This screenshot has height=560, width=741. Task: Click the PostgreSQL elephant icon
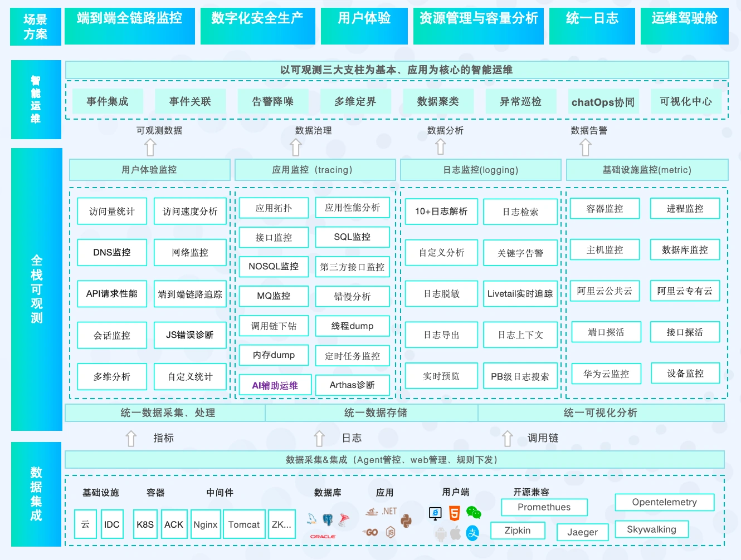(x=328, y=519)
